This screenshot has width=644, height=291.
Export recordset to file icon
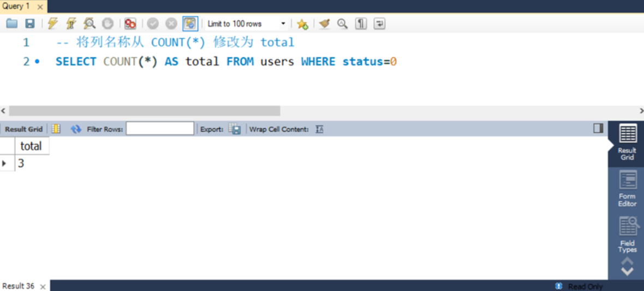235,129
